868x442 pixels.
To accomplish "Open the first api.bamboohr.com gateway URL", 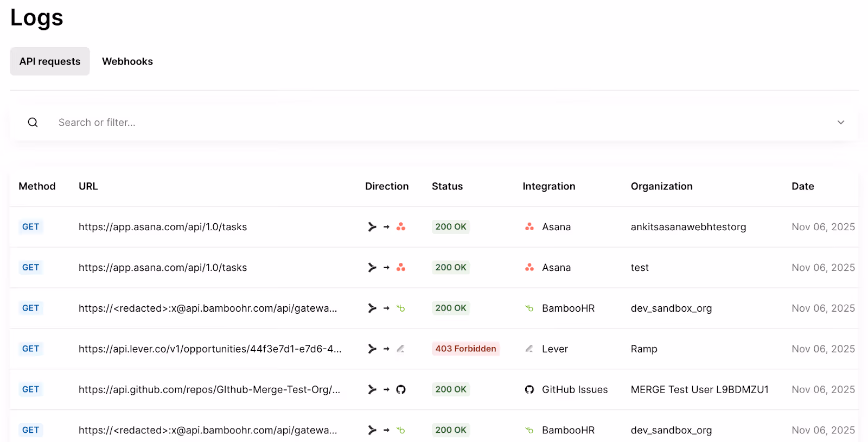I will tap(208, 308).
